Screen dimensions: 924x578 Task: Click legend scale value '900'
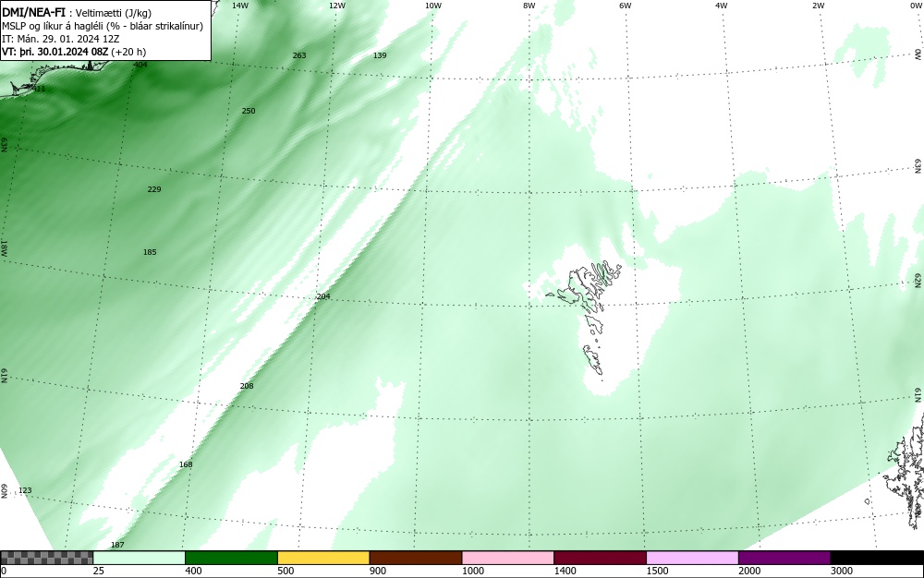click(x=378, y=571)
